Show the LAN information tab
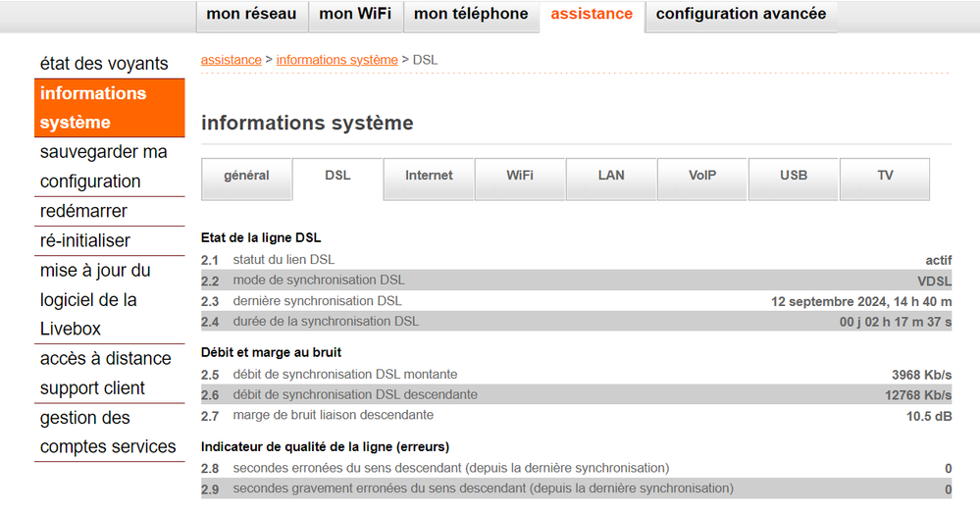The height and width of the screenshot is (513, 980). tap(611, 177)
